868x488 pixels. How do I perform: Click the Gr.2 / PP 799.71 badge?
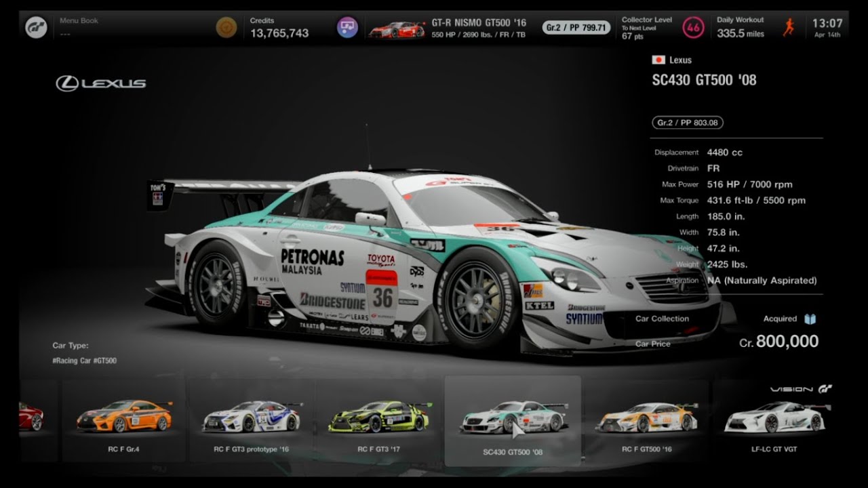(576, 28)
